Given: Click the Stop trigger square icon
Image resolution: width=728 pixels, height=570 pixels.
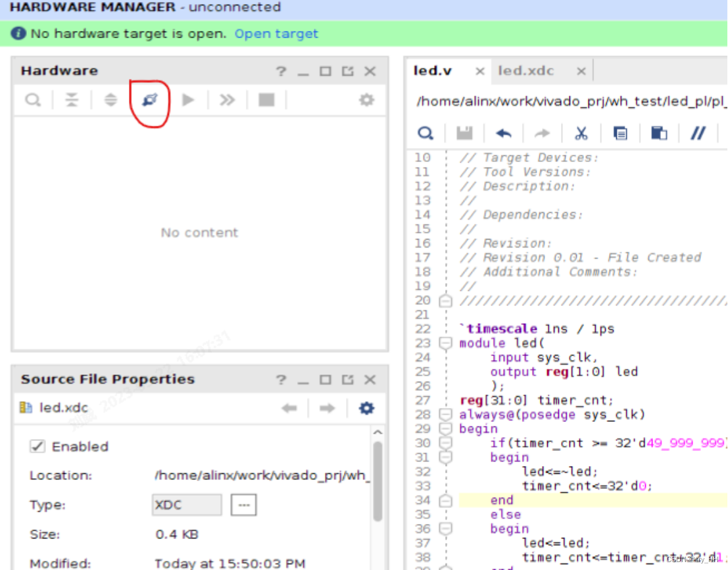Looking at the screenshot, I should pyautogui.click(x=266, y=99).
